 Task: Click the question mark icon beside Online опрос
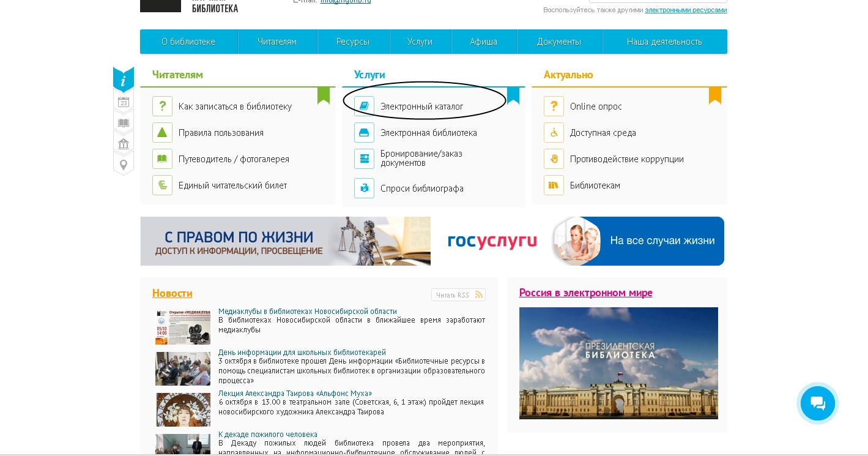[554, 106]
